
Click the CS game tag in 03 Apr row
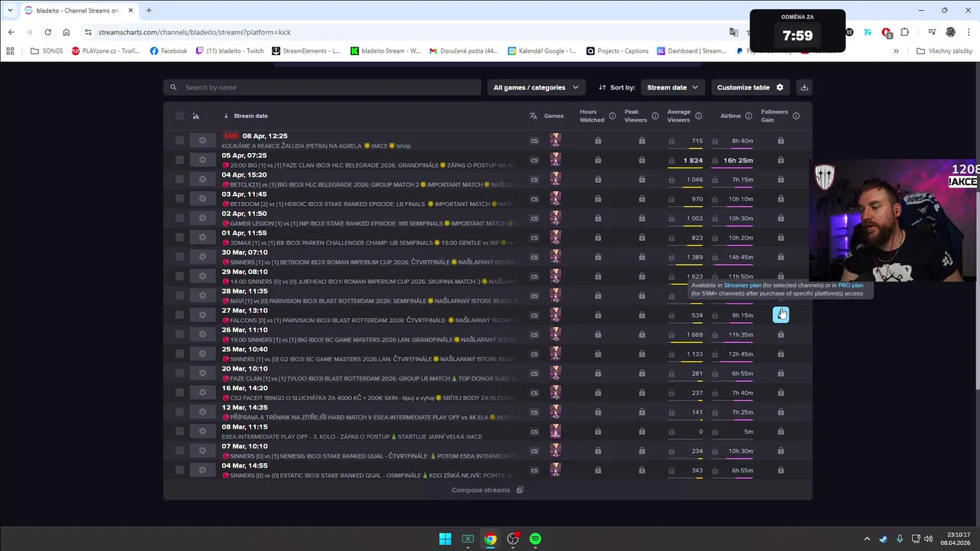[x=534, y=199]
